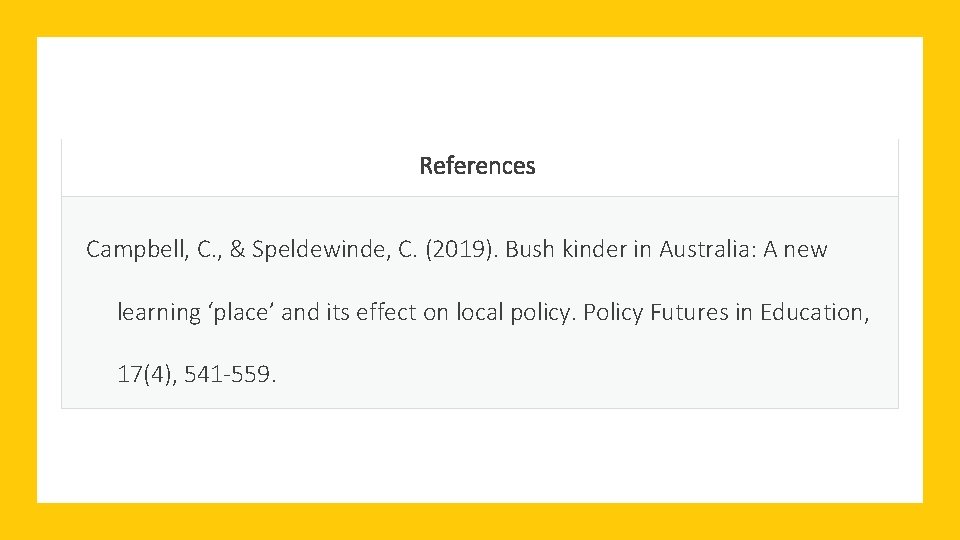The width and height of the screenshot is (960, 540).
Task: Click the ampersand between the author names
Action: 237,250
